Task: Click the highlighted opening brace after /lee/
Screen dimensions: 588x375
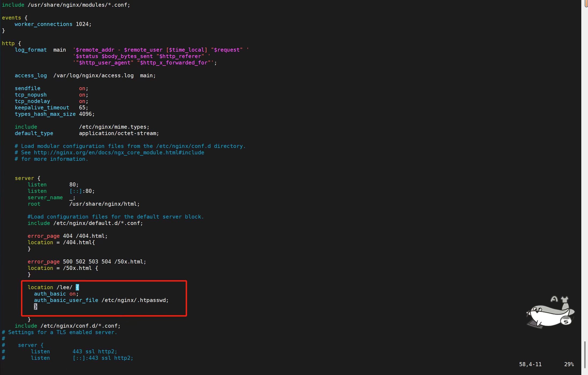Action: point(77,287)
